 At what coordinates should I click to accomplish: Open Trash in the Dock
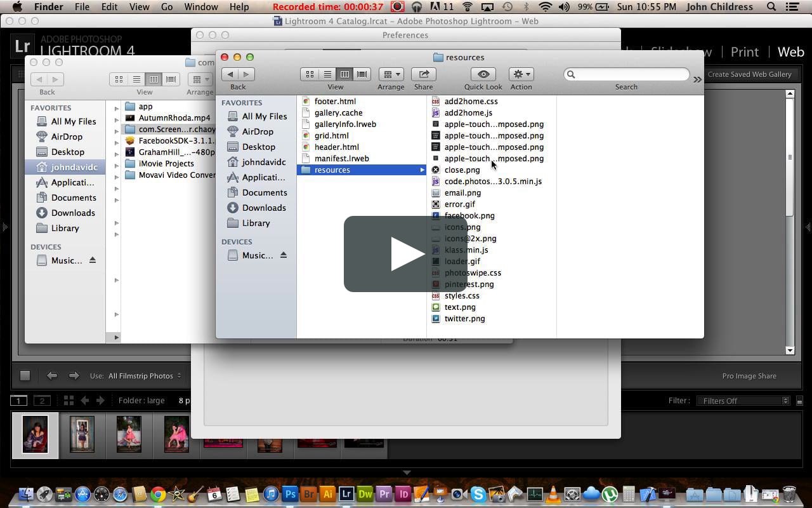tap(790, 494)
